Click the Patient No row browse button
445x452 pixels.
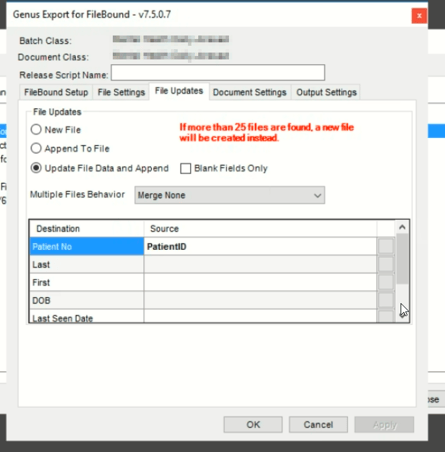[386, 247]
